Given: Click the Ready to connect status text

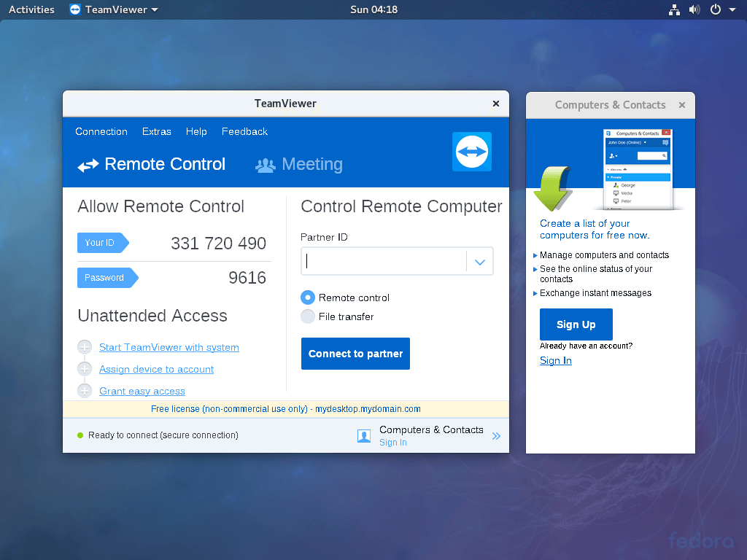Looking at the screenshot, I should (x=163, y=435).
